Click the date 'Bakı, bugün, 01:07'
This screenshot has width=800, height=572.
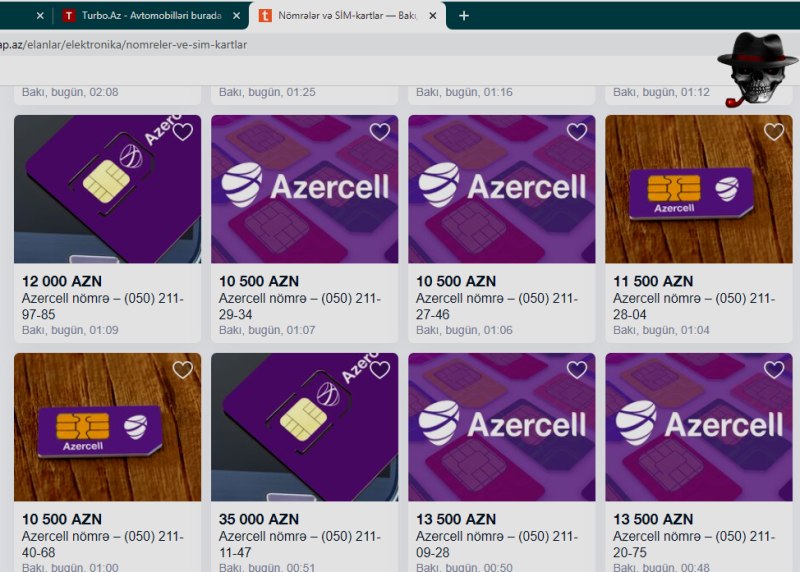[x=267, y=330]
